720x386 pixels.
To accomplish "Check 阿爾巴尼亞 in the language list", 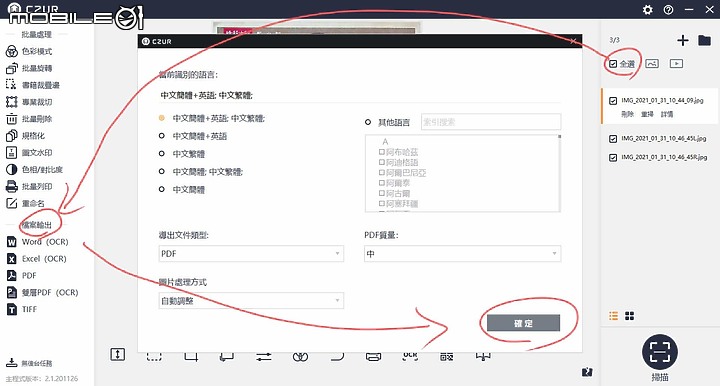I will point(382,173).
